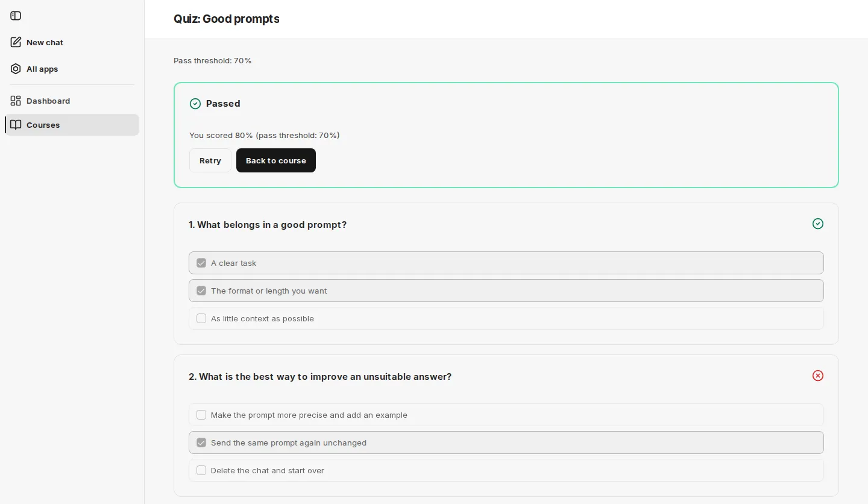This screenshot has width=868, height=504.
Task: Click the Dashboard grid icon
Action: pyautogui.click(x=16, y=101)
